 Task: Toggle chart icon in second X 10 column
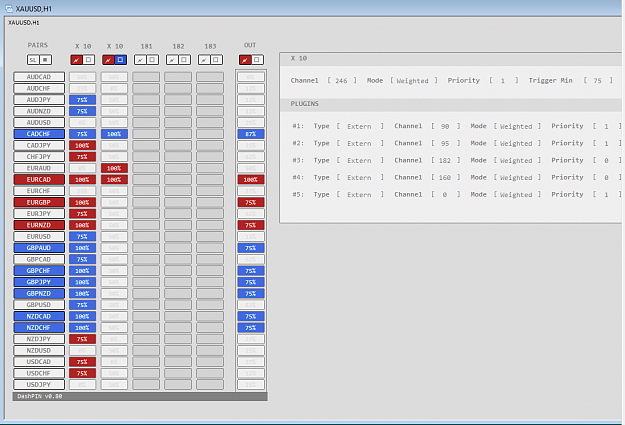pos(108,60)
